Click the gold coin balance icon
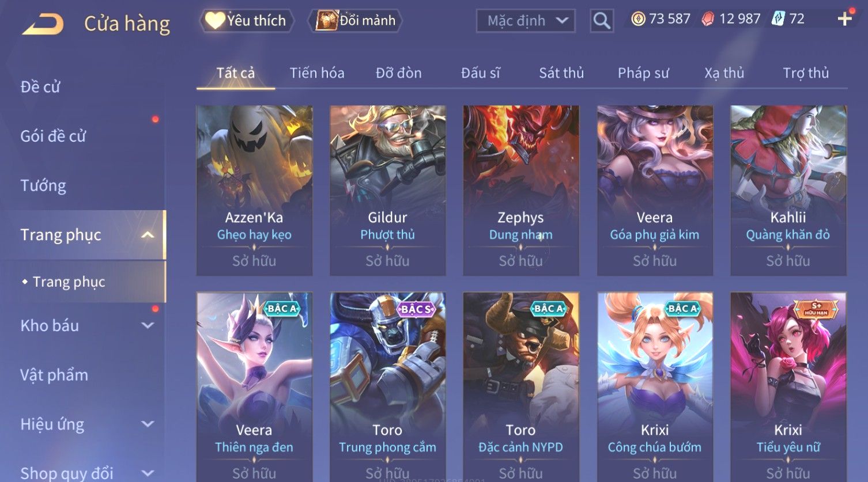The height and width of the screenshot is (482, 868). pyautogui.click(x=638, y=19)
